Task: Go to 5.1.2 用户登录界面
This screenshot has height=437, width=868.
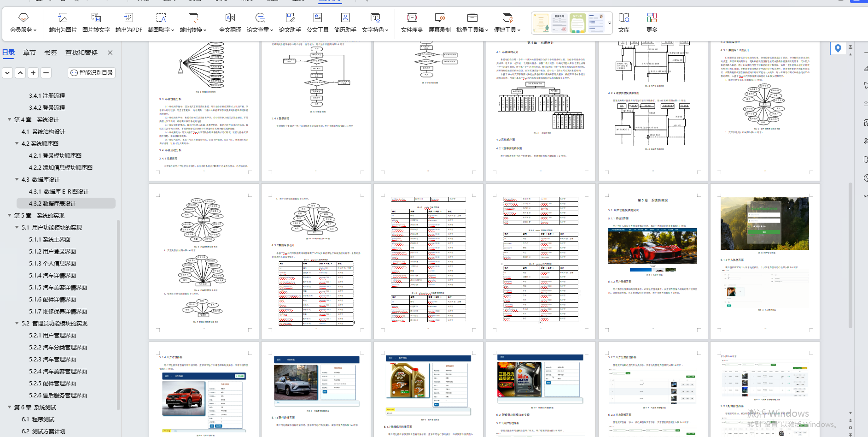Action: pyautogui.click(x=52, y=251)
